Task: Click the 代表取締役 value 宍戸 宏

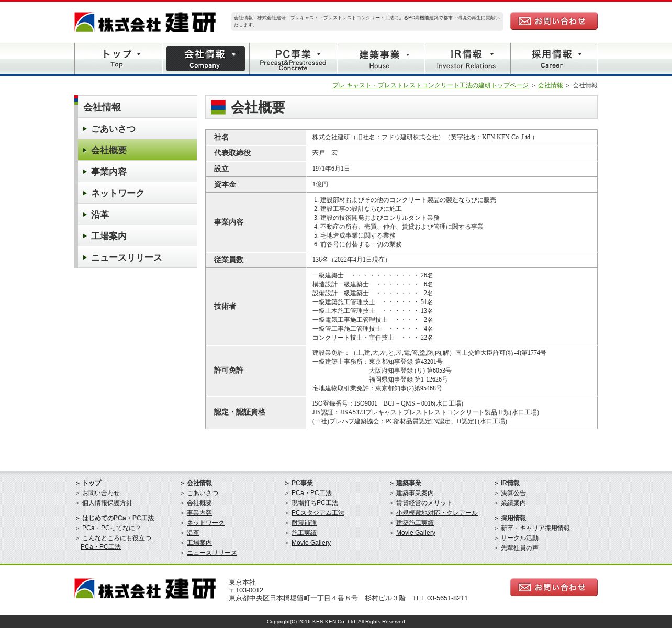Action: click(325, 153)
